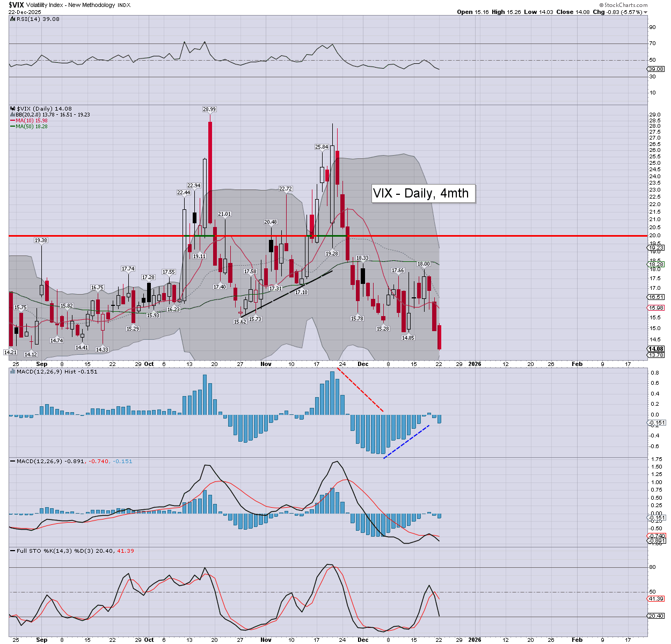Viewport: 671px width, 644px height.
Task: Click the RSI 39.08 value tag
Action: click(656, 69)
